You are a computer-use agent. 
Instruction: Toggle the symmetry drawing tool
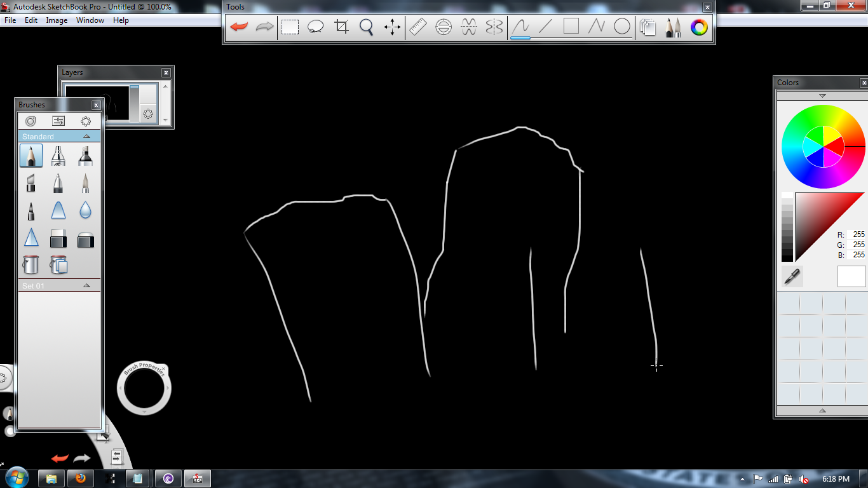point(494,27)
